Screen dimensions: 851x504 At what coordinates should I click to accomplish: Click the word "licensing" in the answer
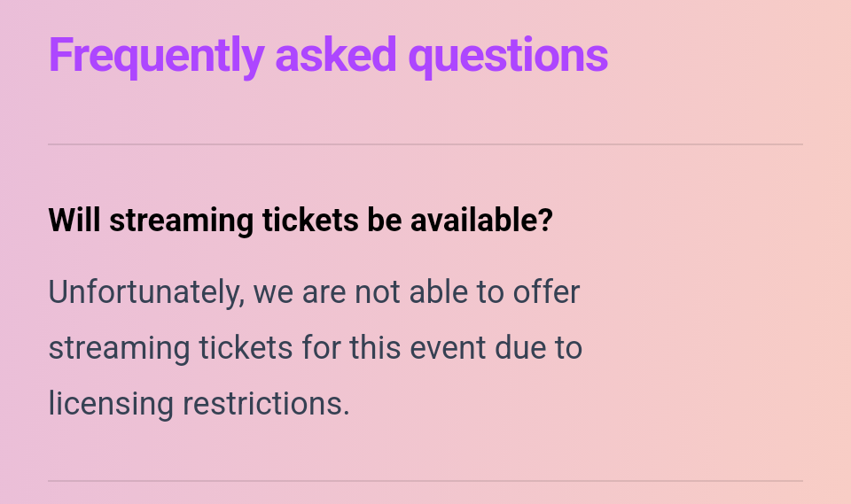pos(111,403)
